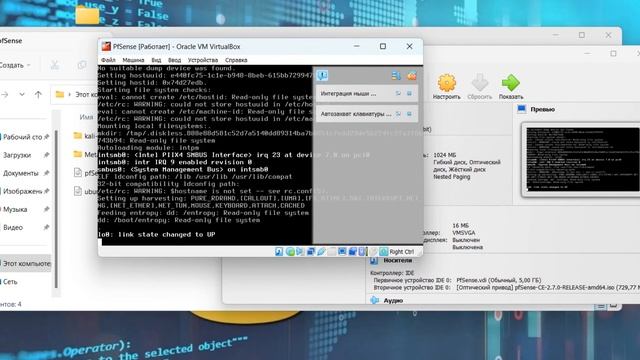Select the ubu file in File Explorer list
This screenshot has height=360, width=640.
(85, 191)
